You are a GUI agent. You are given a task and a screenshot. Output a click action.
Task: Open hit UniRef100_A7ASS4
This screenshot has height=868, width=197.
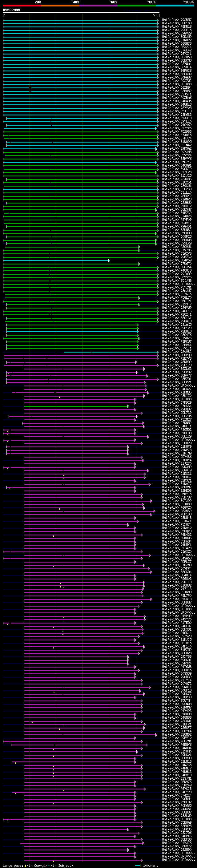[177, 406]
